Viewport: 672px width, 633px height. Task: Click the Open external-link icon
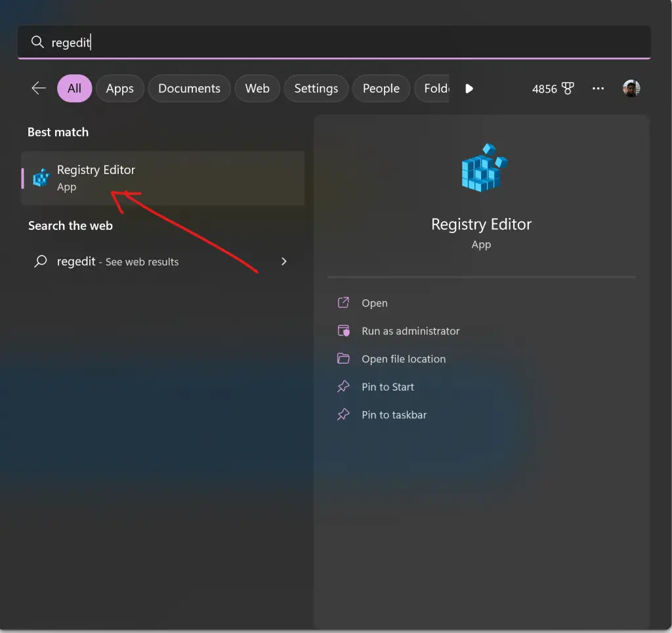[x=343, y=302]
